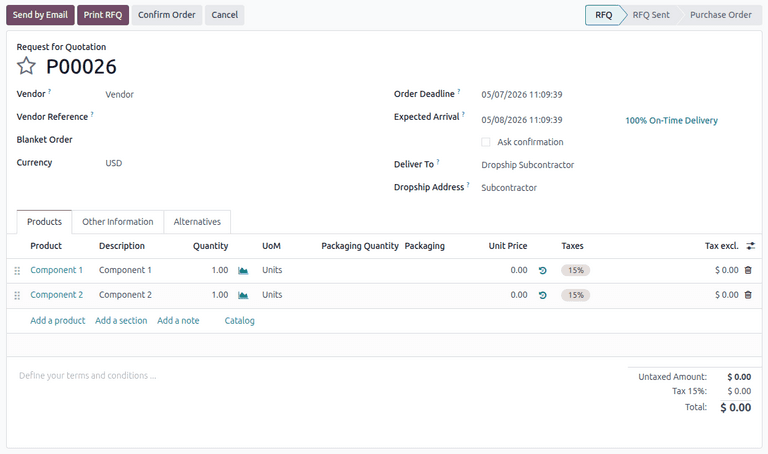
Task: Click the Order Deadline date field
Action: (522, 95)
